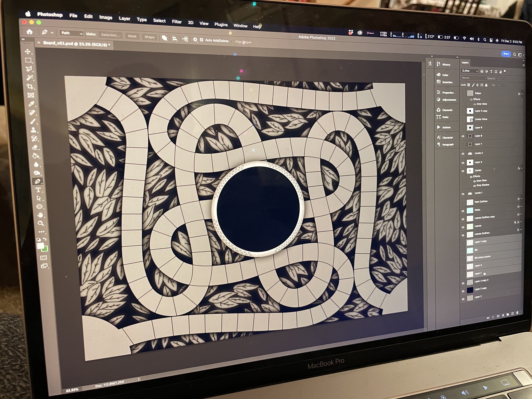Select the Horizontal Type tool

[38, 190]
